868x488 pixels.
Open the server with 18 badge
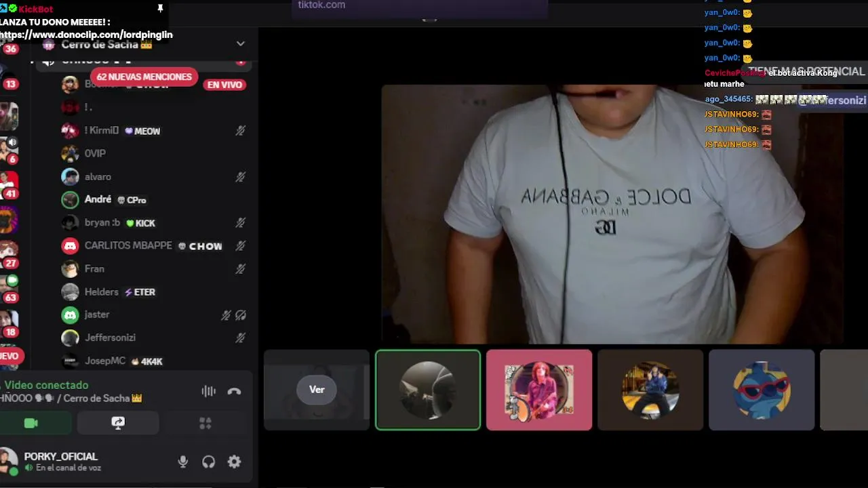9,323
